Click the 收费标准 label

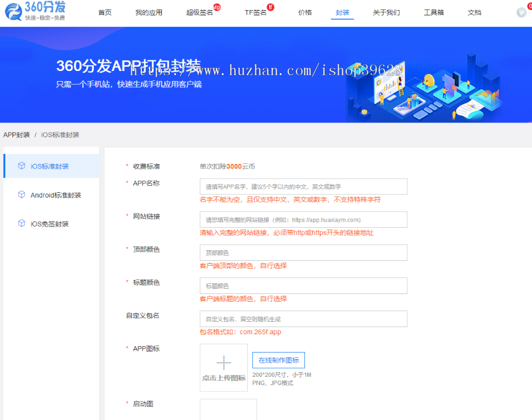coord(146,166)
